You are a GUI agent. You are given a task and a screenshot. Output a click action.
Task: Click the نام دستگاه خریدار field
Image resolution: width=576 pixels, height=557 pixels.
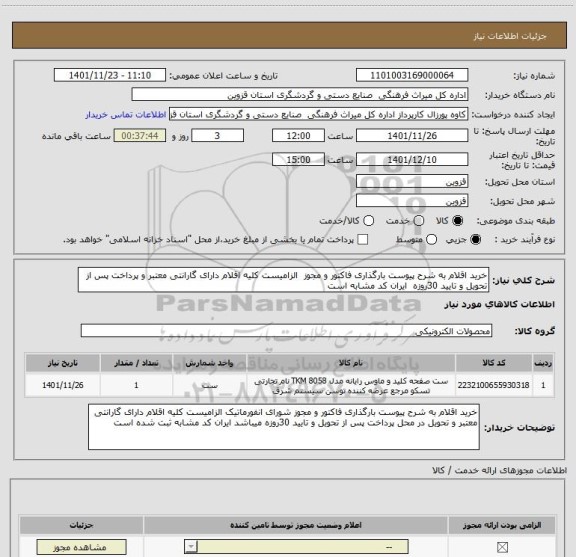click(x=300, y=94)
